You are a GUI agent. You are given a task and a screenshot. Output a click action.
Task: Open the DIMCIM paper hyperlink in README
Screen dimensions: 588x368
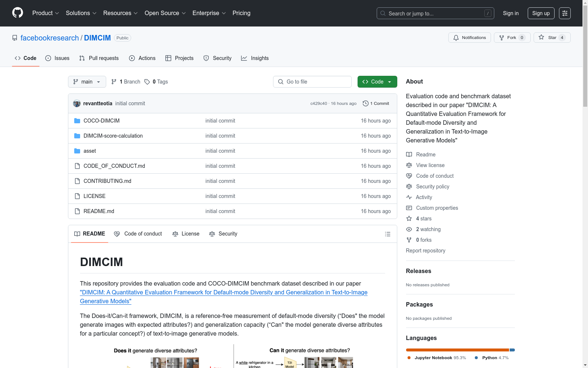[x=224, y=297]
